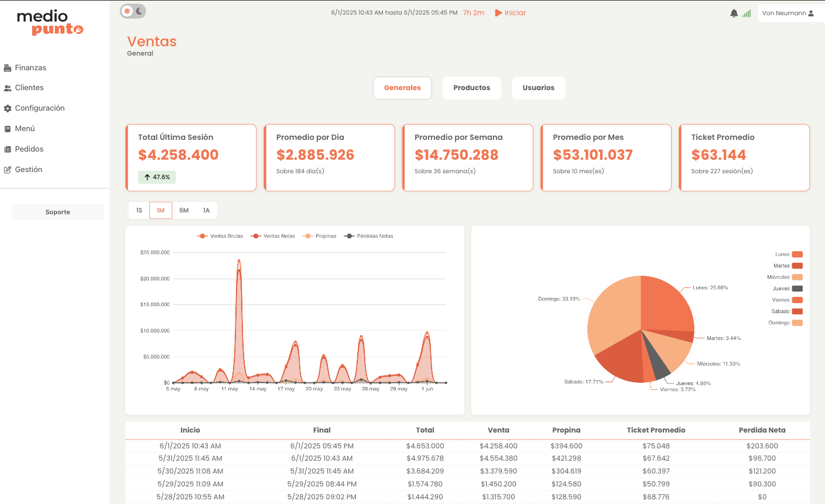Screen dimensions: 825x504
Task: Click the Gestión edit icon
Action: click(x=8, y=170)
